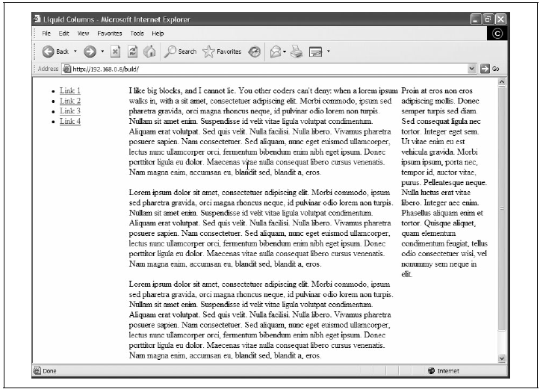This screenshot has width=543, height=392.
Task: Open the Forward history dropdown arrow
Action: [x=102, y=52]
